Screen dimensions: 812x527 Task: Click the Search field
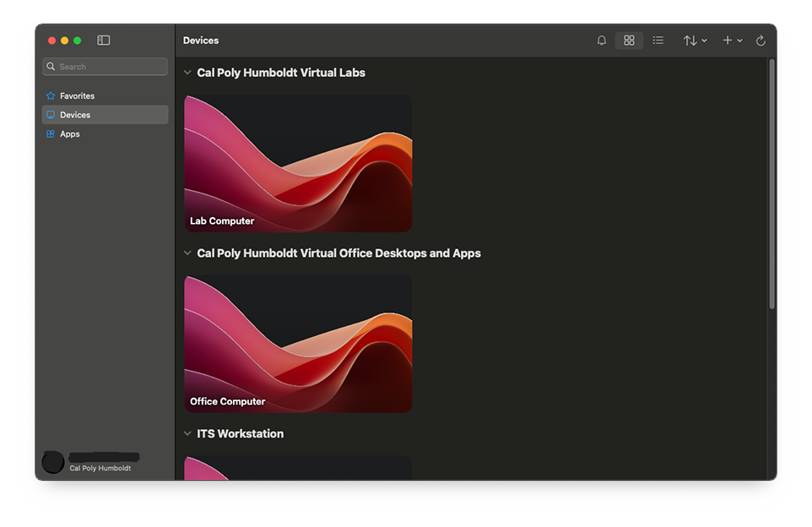106,67
